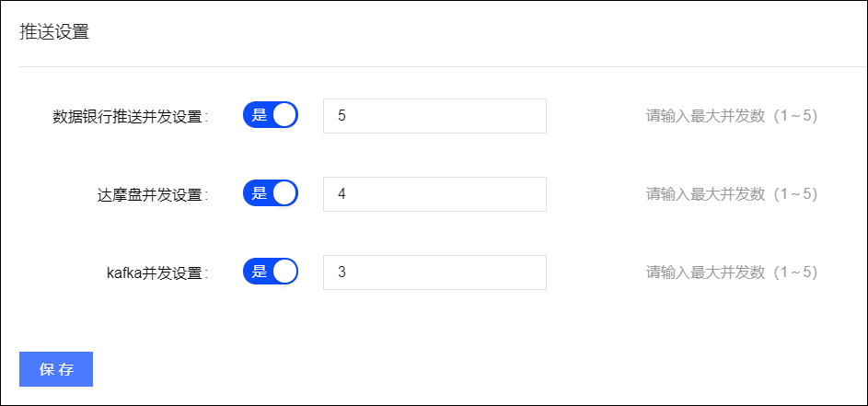Click the 是 text on 达摩盘 switch
The height and width of the screenshot is (406, 868).
(x=259, y=193)
